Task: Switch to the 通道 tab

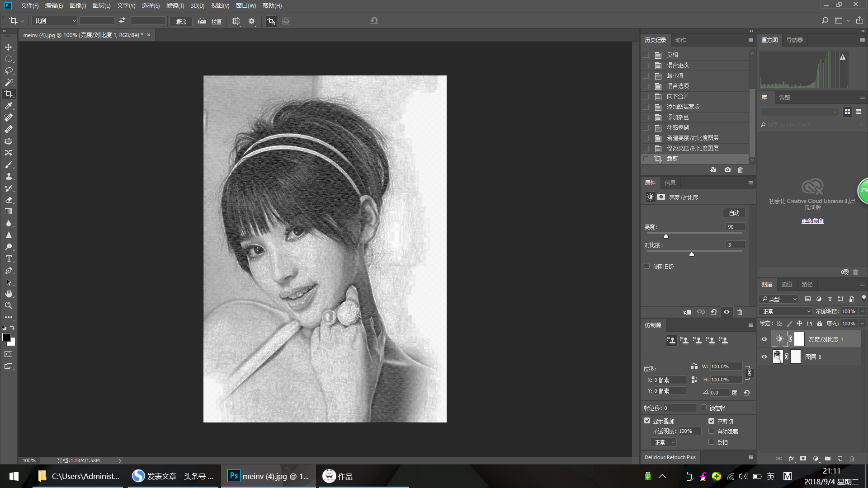Action: pyautogui.click(x=787, y=285)
